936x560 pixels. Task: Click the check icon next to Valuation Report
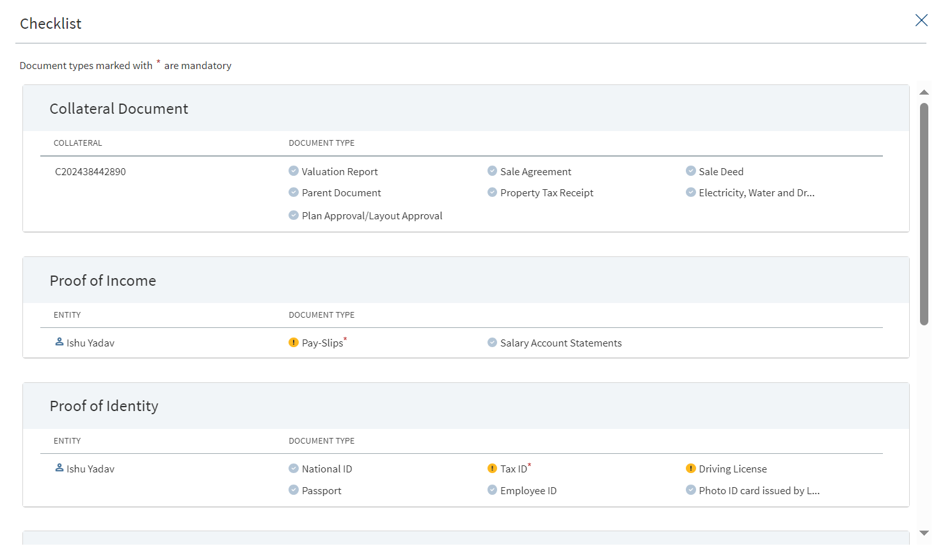pos(294,171)
